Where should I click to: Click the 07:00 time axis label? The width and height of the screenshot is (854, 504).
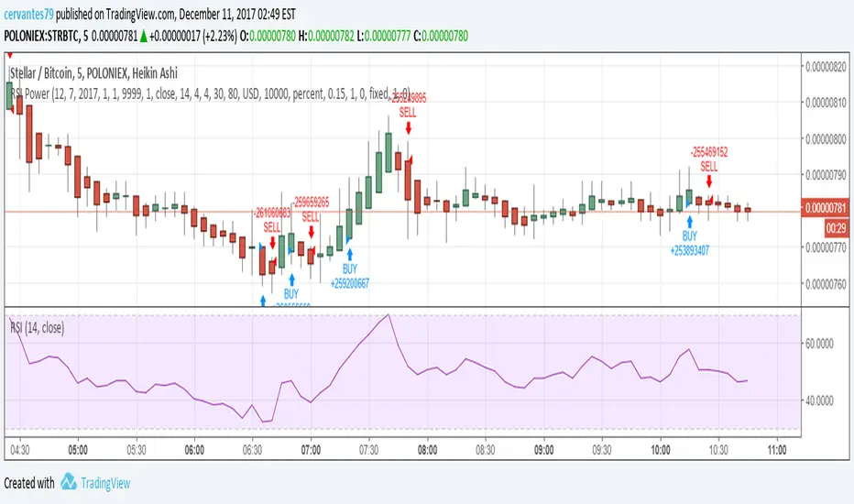click(x=311, y=450)
